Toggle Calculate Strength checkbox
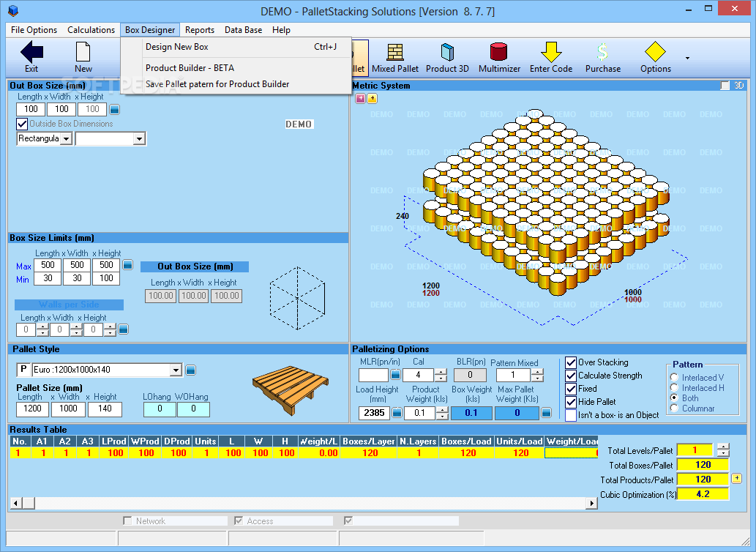This screenshot has height=552, width=756. pyautogui.click(x=571, y=376)
